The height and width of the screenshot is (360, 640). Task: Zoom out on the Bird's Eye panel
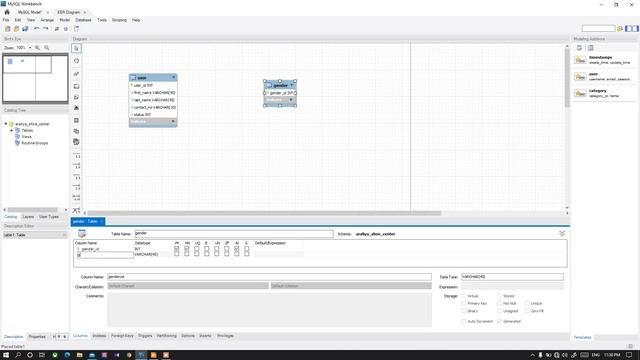coord(47,48)
